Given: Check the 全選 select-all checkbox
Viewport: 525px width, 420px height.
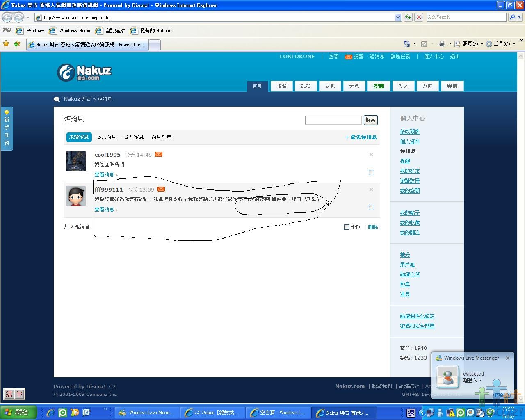Looking at the screenshot, I should pos(347,227).
